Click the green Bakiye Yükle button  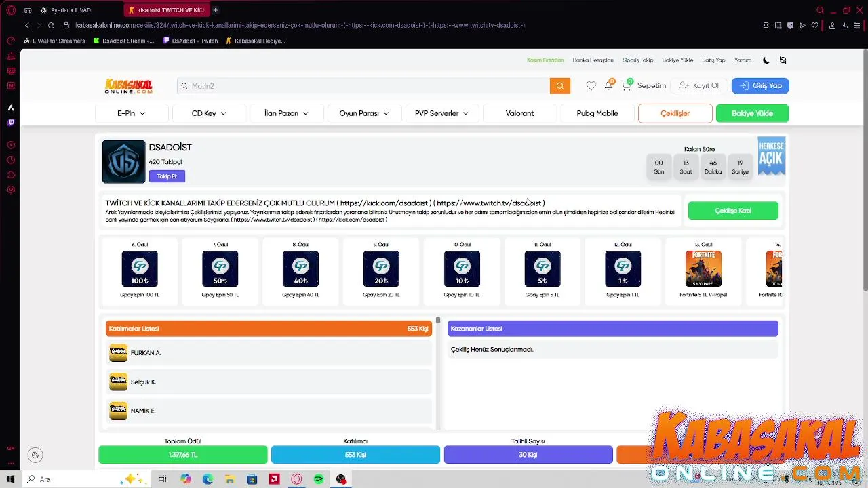click(x=752, y=113)
